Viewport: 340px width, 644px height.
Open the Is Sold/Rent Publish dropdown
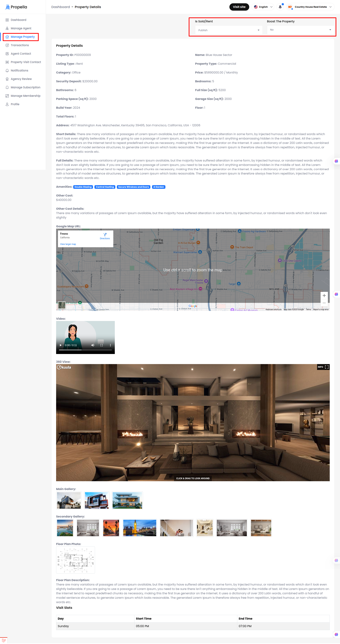(229, 30)
